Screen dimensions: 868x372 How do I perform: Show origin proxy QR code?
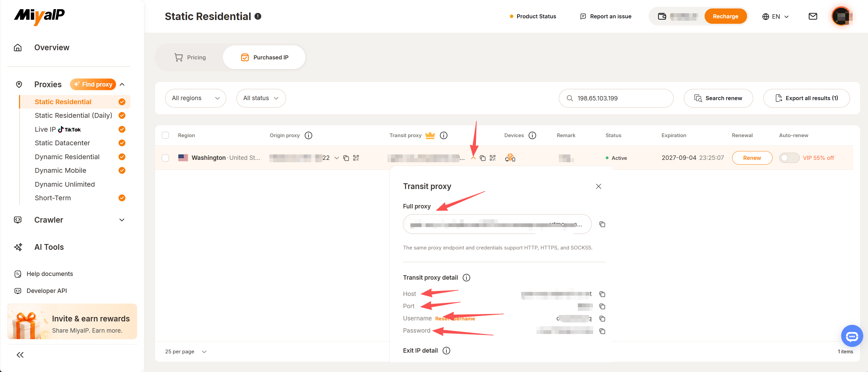(x=356, y=158)
